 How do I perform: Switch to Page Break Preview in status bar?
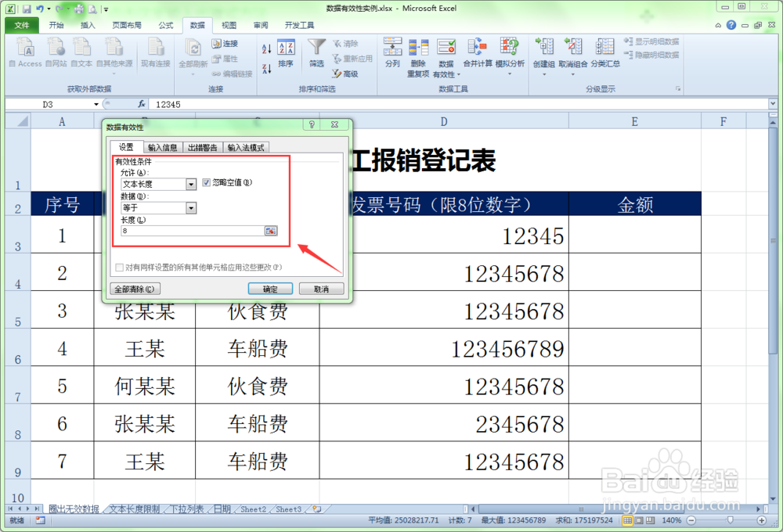pyautogui.click(x=650, y=520)
